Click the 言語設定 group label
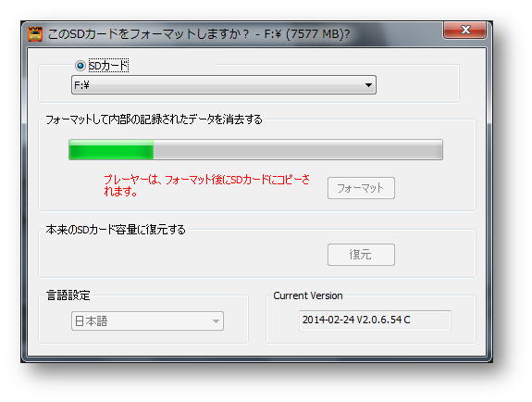Screen dimensions: 532x402 point(68,295)
